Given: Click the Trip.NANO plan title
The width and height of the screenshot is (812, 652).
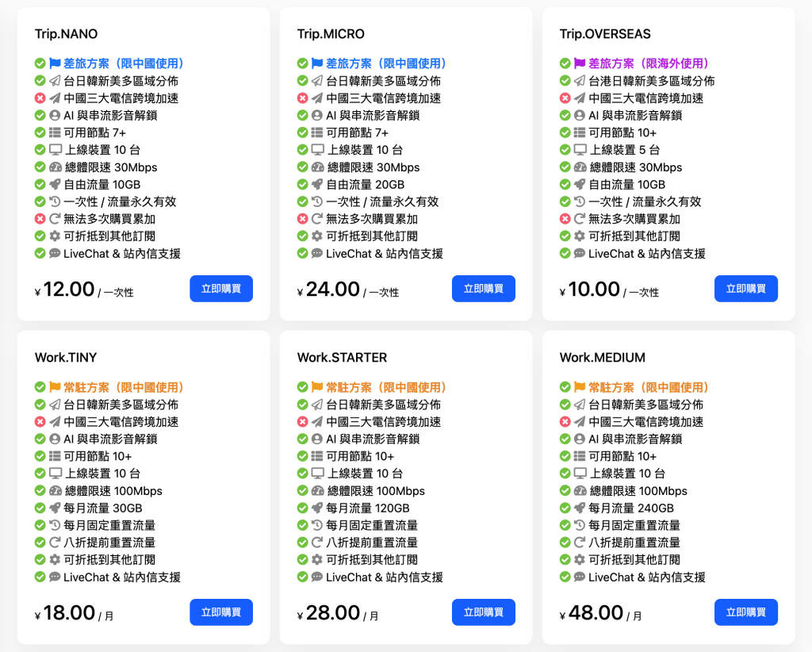Looking at the screenshot, I should 67,34.
